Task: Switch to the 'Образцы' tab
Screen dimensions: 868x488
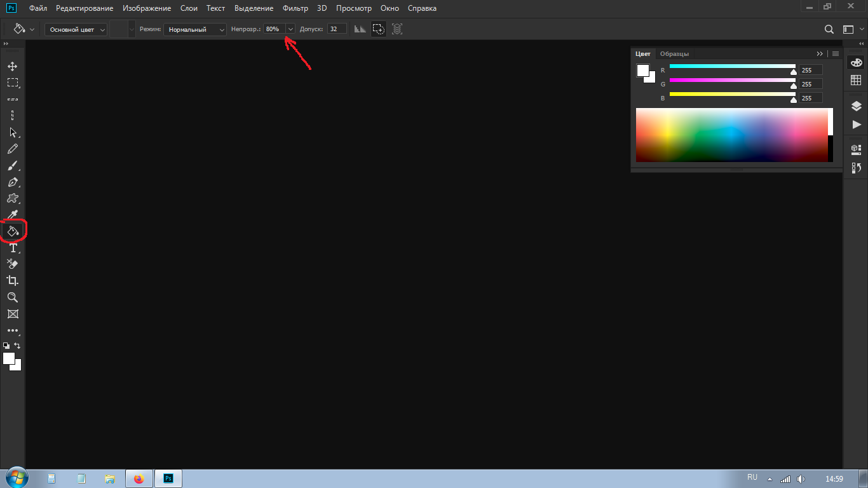Action: pyautogui.click(x=674, y=54)
